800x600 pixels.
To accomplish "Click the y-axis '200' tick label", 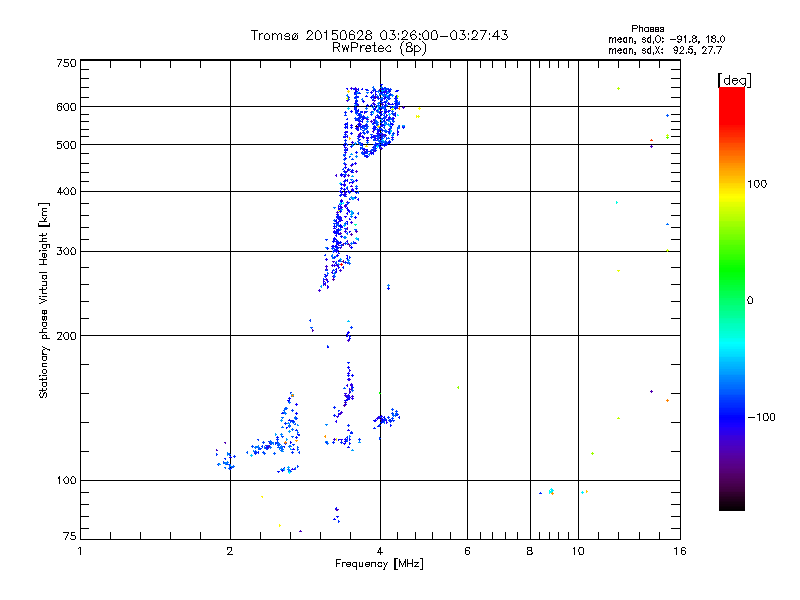I will [x=66, y=336].
